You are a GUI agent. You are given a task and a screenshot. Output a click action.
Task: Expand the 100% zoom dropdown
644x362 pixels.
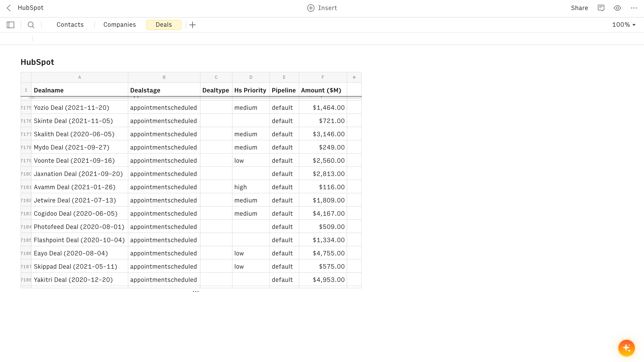tap(624, 25)
